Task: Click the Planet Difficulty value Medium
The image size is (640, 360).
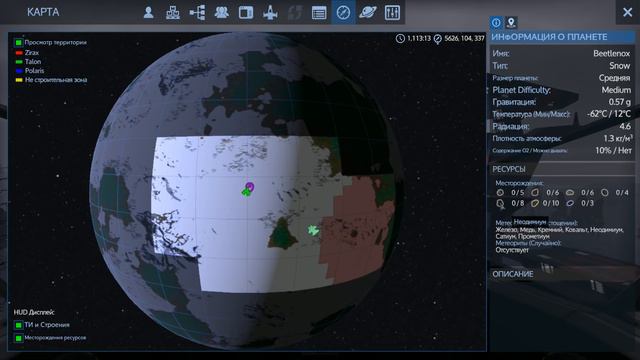Action: pyautogui.click(x=616, y=90)
